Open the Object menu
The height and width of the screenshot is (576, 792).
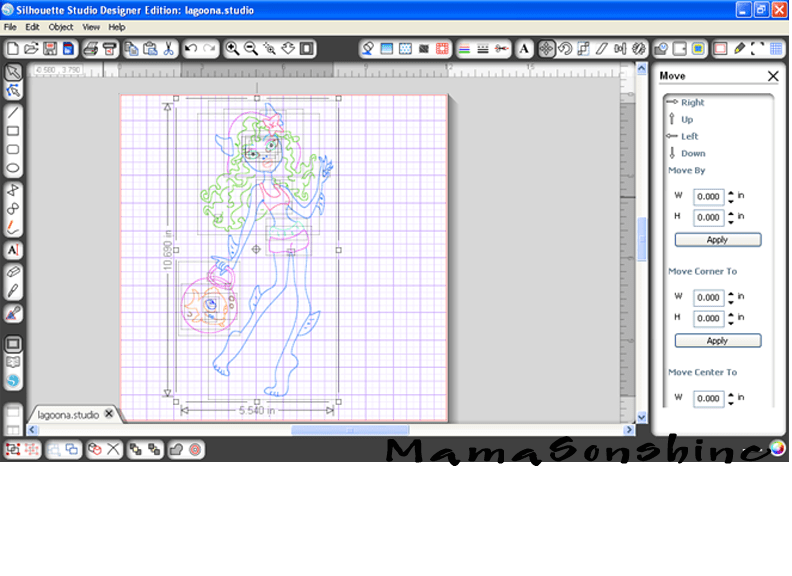pyautogui.click(x=61, y=27)
